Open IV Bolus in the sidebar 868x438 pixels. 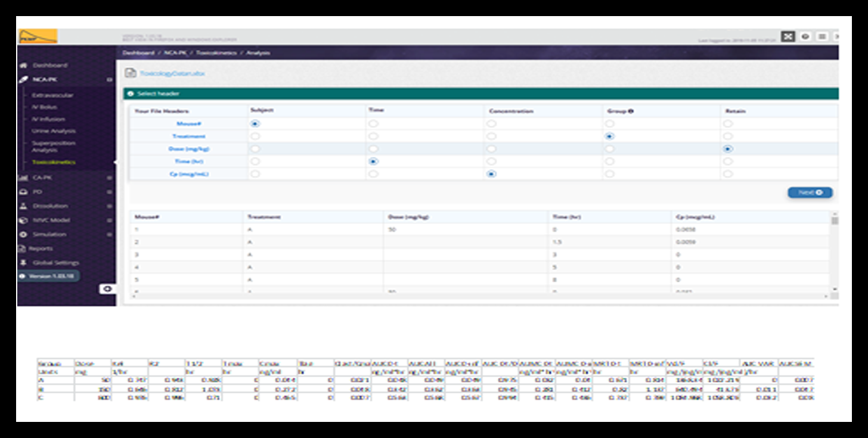[x=44, y=107]
